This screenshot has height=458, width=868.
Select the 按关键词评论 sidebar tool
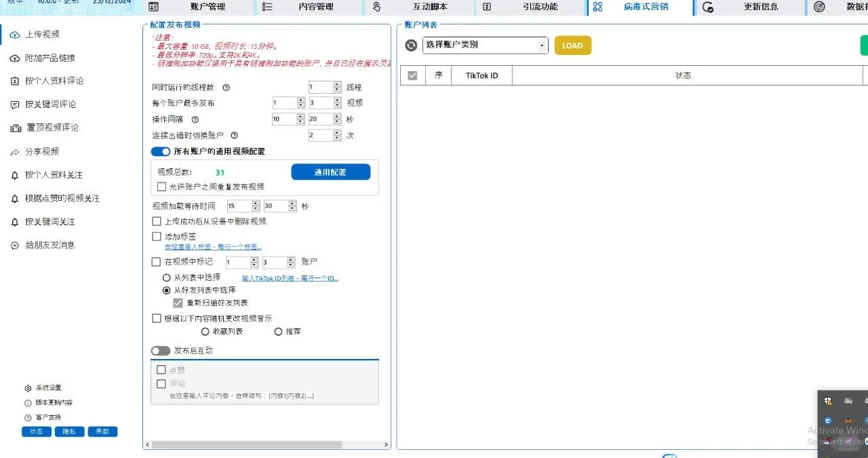tap(51, 104)
